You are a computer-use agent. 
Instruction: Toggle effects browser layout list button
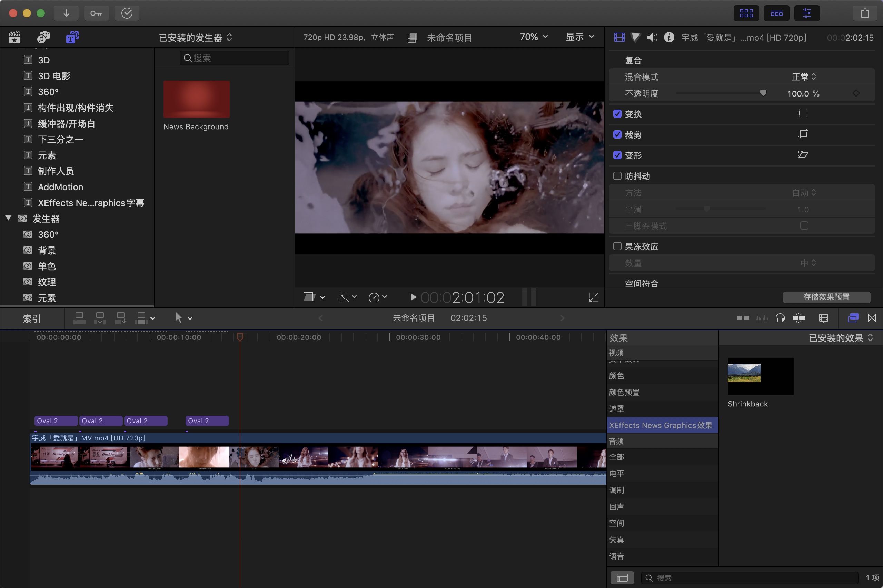click(622, 578)
